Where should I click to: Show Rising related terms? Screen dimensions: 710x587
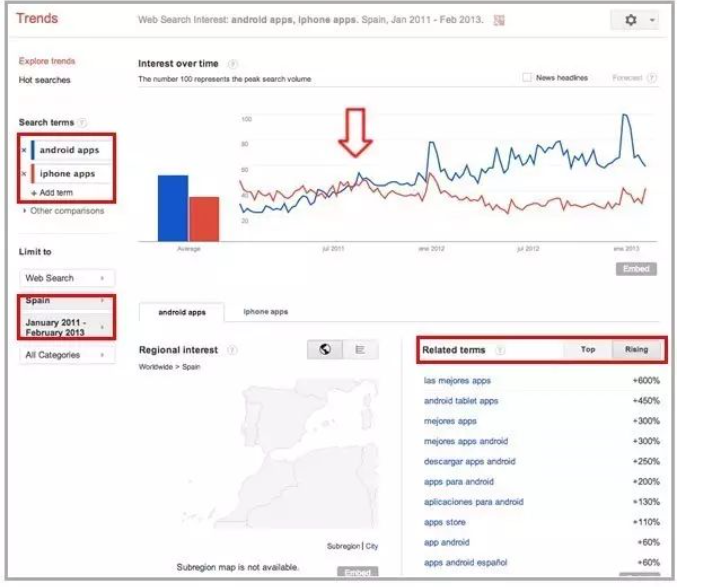click(636, 350)
